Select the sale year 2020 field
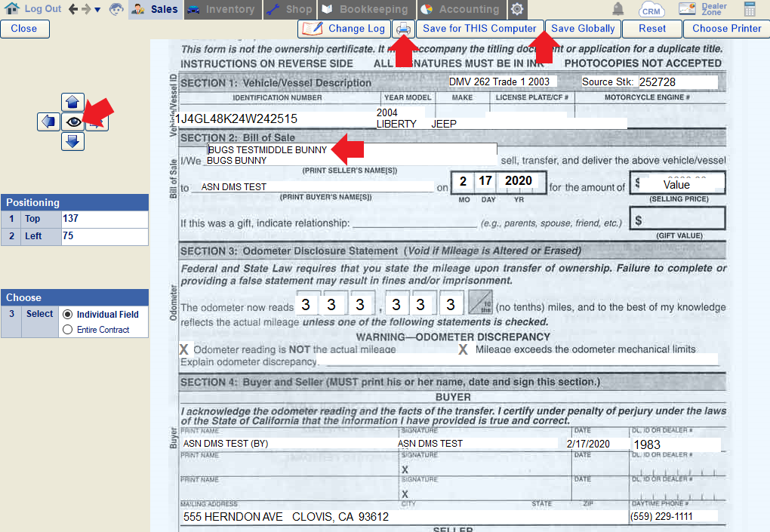The image size is (770, 532). [519, 181]
